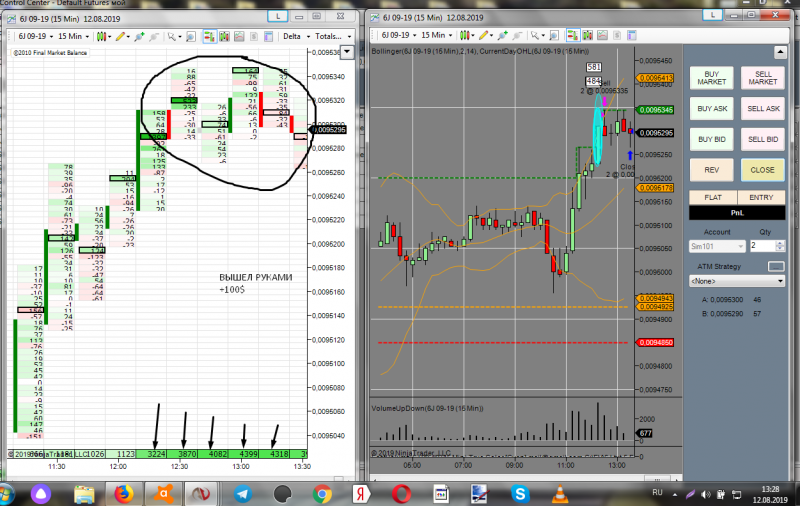Open Google Chrome from the taskbar

322,494
